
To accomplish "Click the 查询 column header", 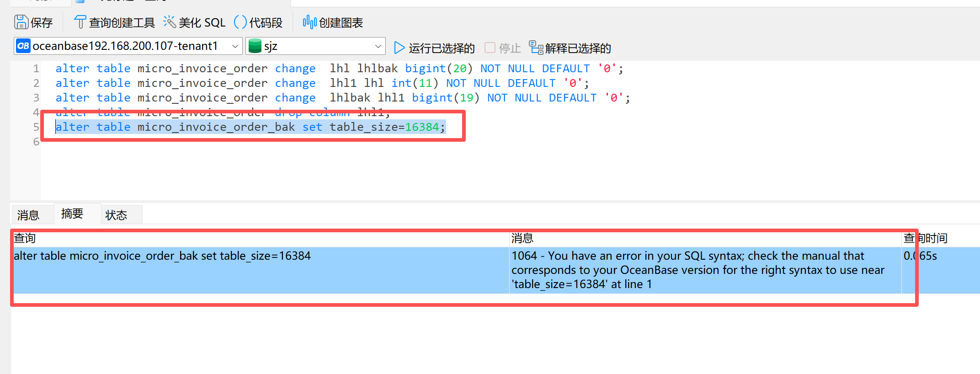I will click(25, 238).
